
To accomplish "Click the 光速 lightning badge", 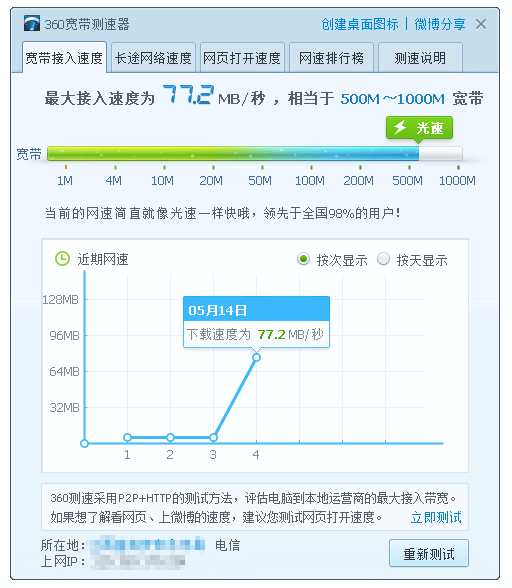I will click(x=419, y=128).
